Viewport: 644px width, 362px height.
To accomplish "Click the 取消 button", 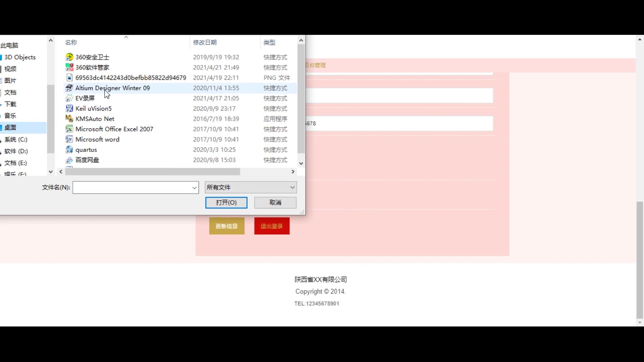I will click(x=275, y=202).
